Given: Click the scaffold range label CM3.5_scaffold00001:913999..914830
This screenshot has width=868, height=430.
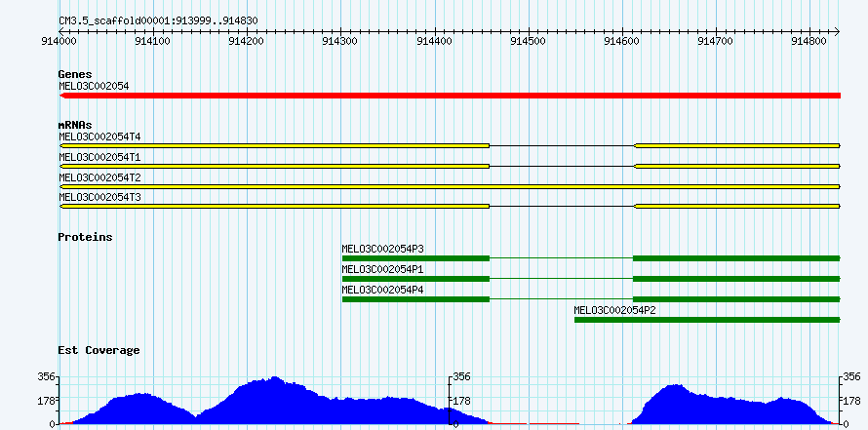Looking at the screenshot, I should [158, 21].
